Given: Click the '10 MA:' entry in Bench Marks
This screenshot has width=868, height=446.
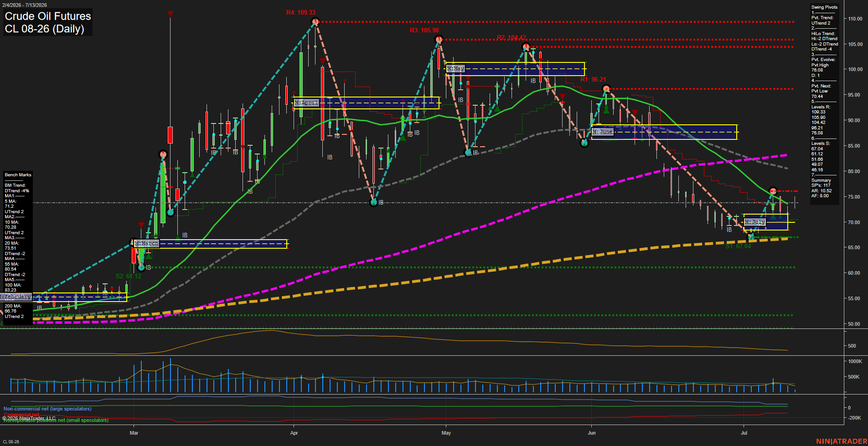Looking at the screenshot, I should pos(12,222).
